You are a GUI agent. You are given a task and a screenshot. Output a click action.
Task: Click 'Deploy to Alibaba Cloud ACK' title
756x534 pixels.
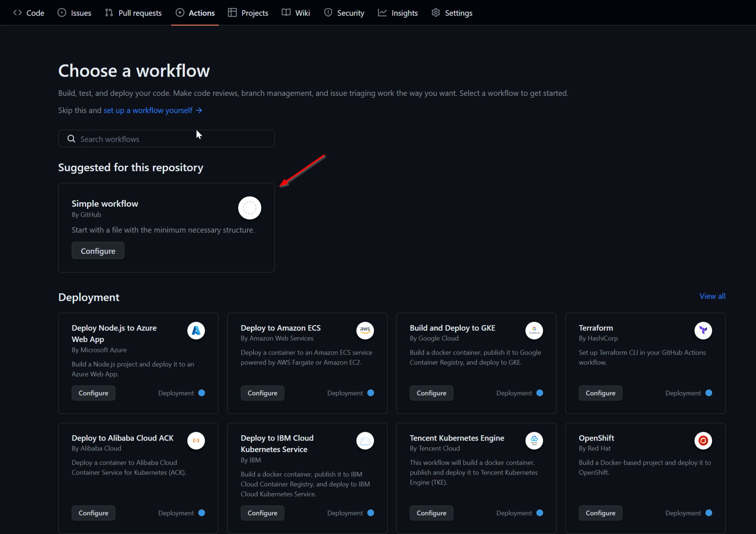pos(123,438)
